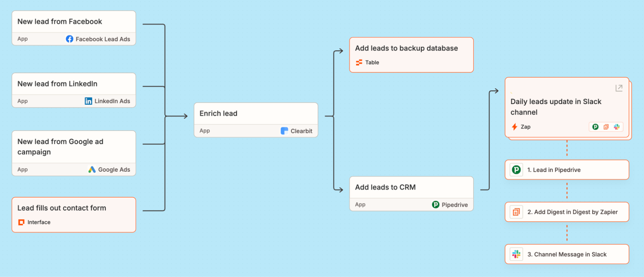Click the orange Table icon

[359, 62]
